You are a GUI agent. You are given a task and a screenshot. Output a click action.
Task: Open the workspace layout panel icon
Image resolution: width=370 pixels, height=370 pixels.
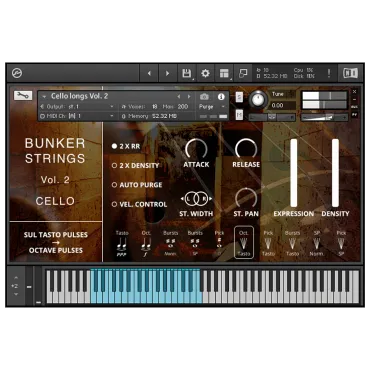pyautogui.click(x=224, y=73)
